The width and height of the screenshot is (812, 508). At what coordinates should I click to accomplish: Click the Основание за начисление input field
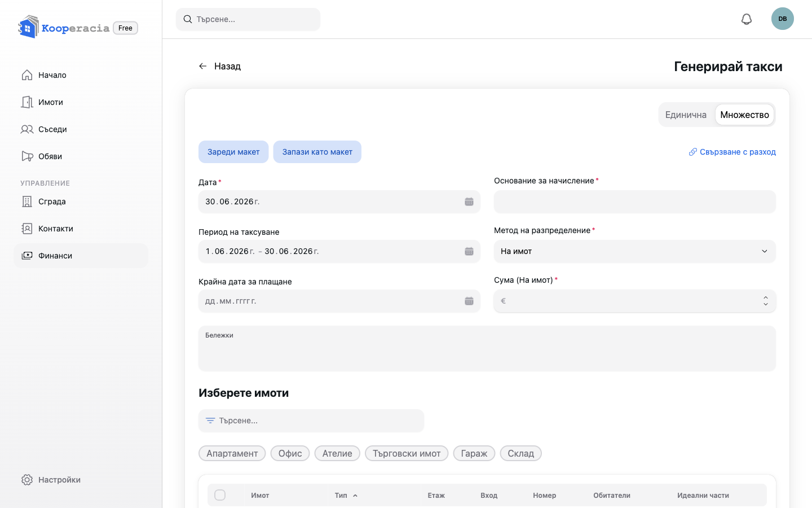point(635,202)
